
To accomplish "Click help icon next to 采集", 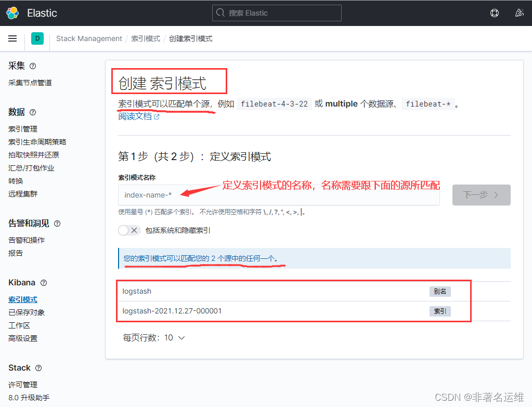I will [33, 66].
